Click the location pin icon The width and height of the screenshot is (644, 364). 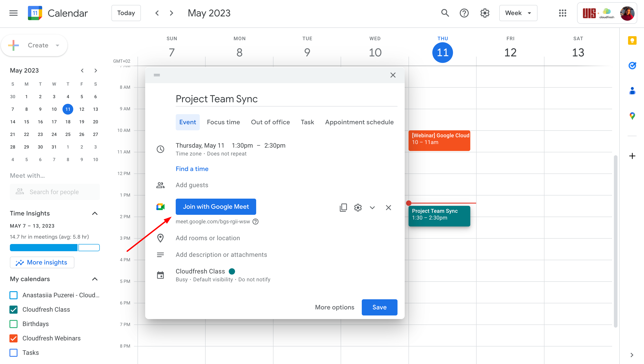pyautogui.click(x=160, y=238)
